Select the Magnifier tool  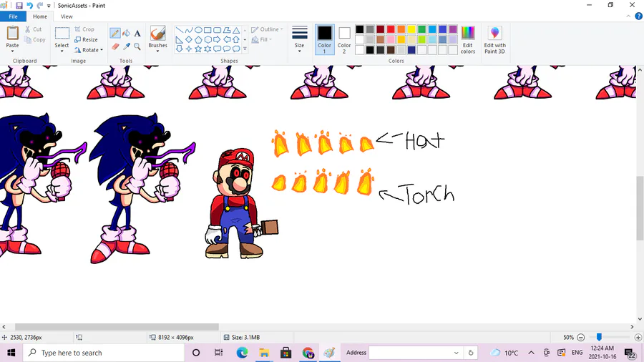click(137, 47)
